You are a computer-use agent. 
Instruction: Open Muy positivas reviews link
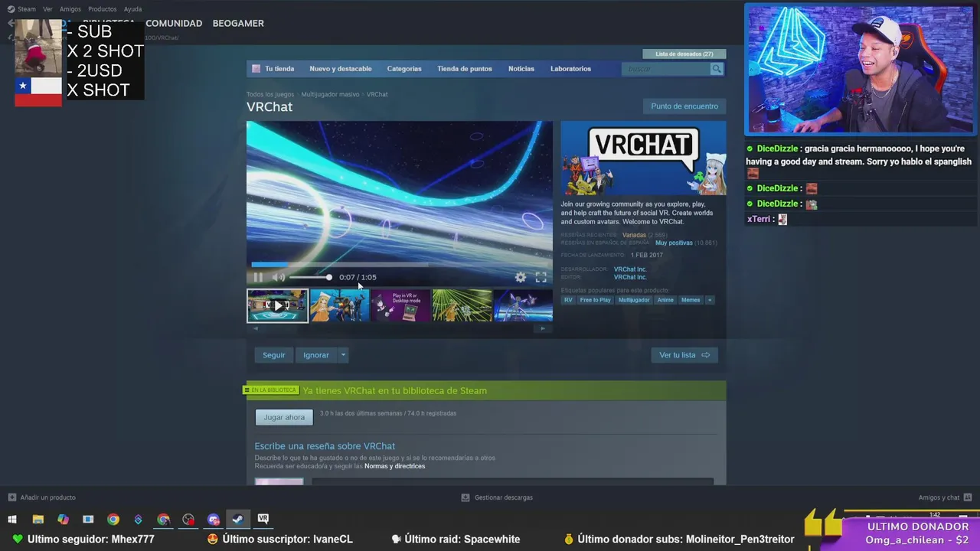click(x=674, y=243)
